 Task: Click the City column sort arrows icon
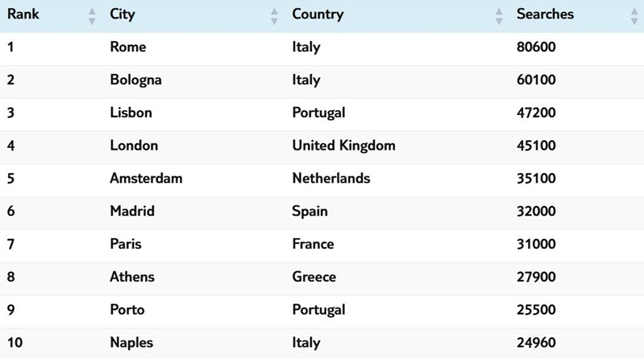point(274,15)
